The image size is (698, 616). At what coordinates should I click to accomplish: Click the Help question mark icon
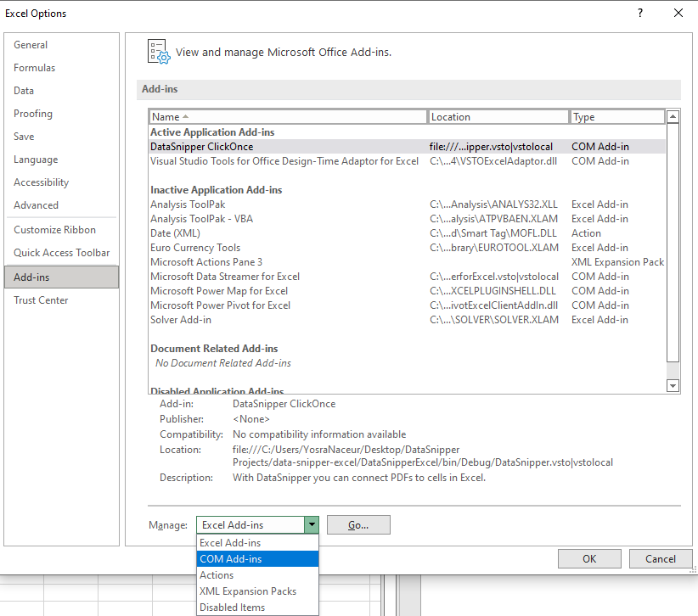point(639,13)
